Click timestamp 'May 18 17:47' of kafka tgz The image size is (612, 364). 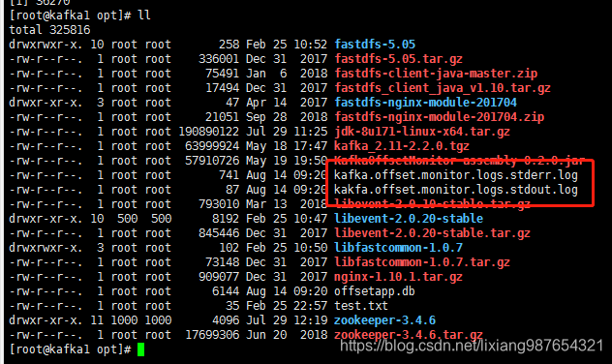287,146
